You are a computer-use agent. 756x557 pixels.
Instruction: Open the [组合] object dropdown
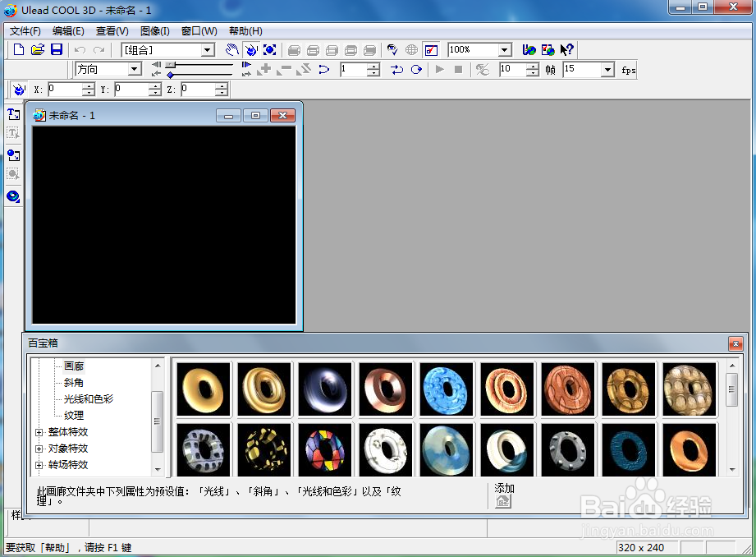tap(208, 50)
